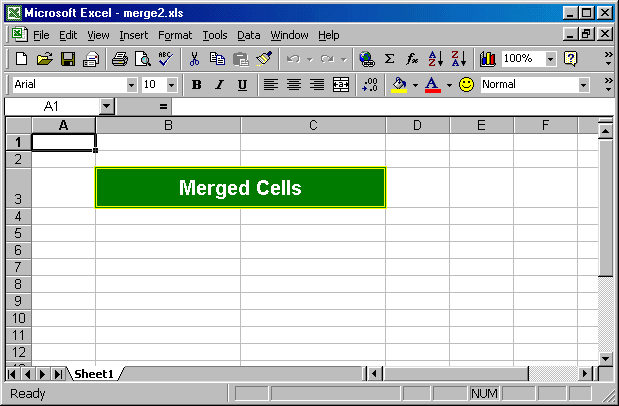Viewport: 619px width, 406px height.
Task: Toggle Italic formatting
Action: (219, 85)
